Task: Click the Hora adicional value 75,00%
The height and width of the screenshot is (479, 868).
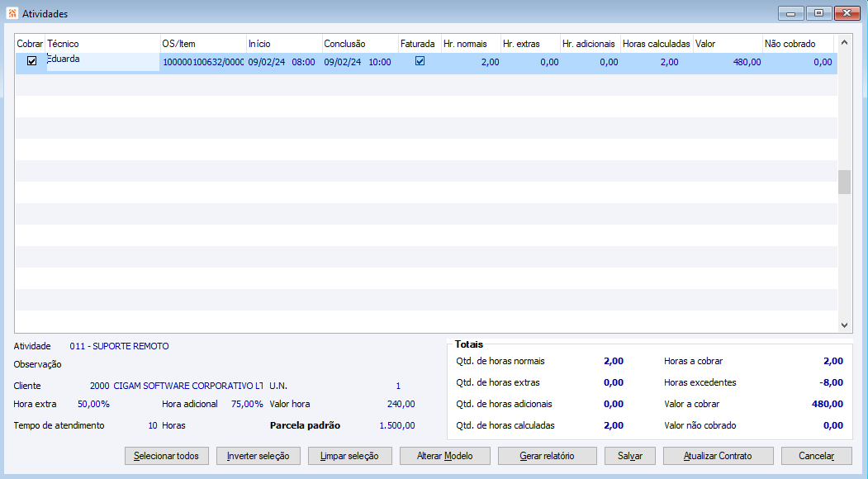Action: (x=247, y=404)
